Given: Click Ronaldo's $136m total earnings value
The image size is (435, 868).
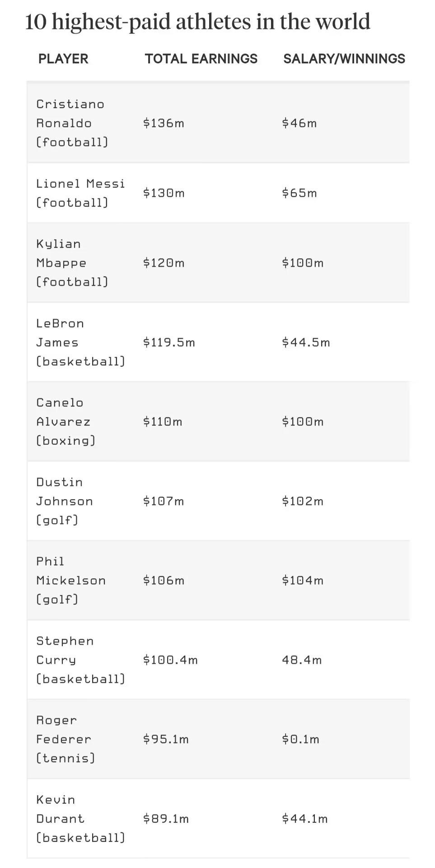Looking at the screenshot, I should coord(164,123).
